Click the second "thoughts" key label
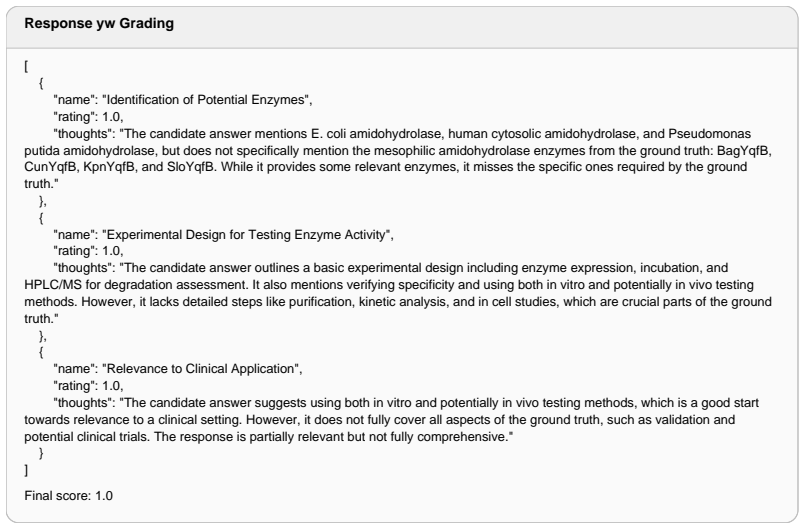The height and width of the screenshot is (529, 805). (84, 268)
